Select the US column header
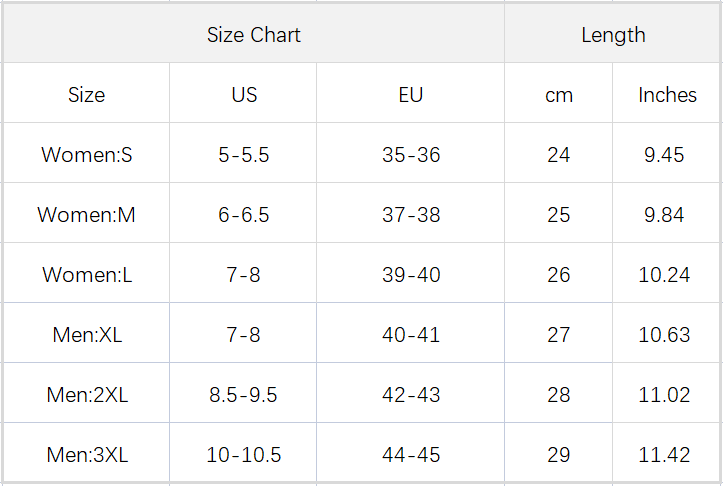723x486 pixels. pyautogui.click(x=244, y=95)
